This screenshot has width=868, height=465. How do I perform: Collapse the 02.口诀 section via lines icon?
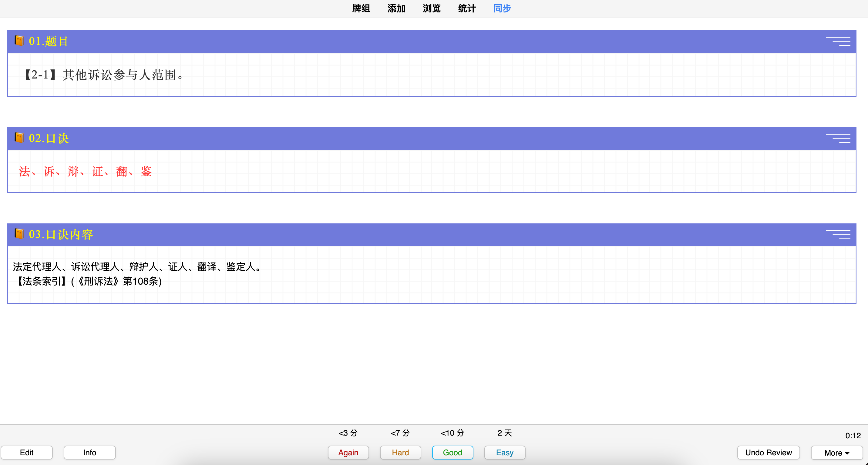[838, 138]
